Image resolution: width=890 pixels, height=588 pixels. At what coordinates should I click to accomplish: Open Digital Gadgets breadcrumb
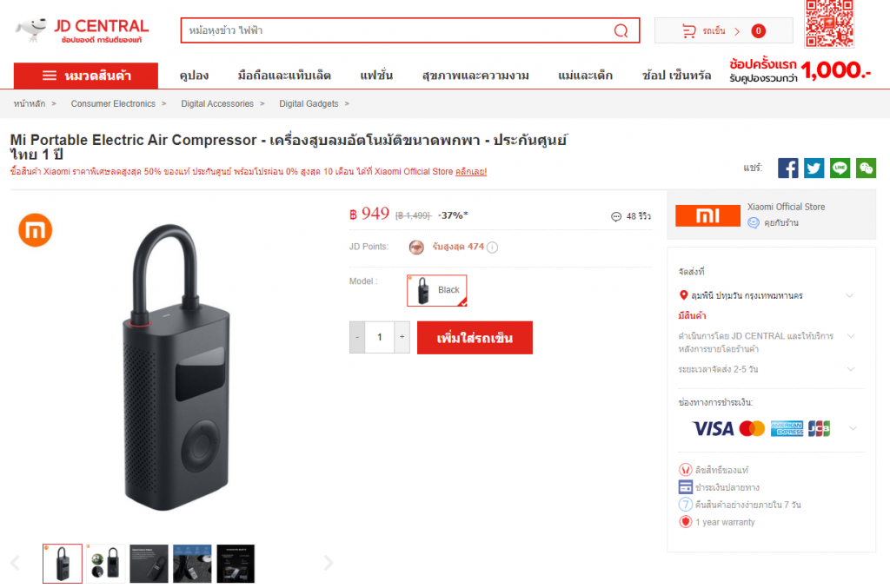pyautogui.click(x=309, y=103)
